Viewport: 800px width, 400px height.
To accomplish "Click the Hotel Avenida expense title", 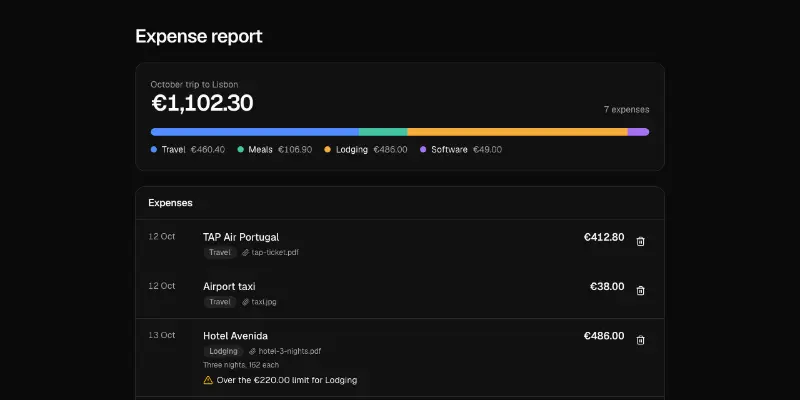I will [235, 336].
